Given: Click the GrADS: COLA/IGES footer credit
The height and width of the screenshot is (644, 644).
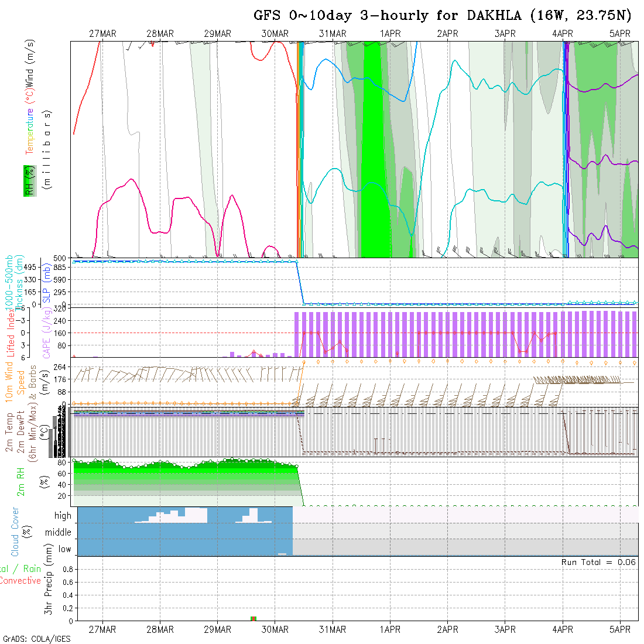Looking at the screenshot, I should [36, 639].
